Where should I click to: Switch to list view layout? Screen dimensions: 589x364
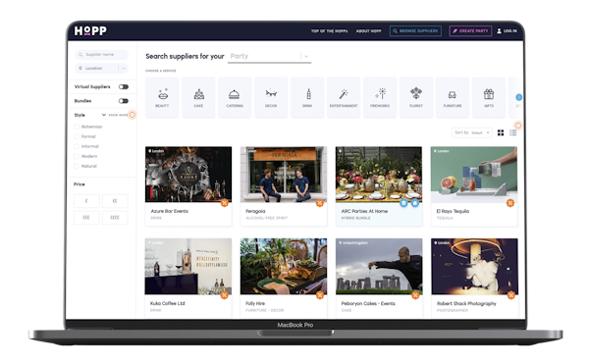click(x=512, y=132)
